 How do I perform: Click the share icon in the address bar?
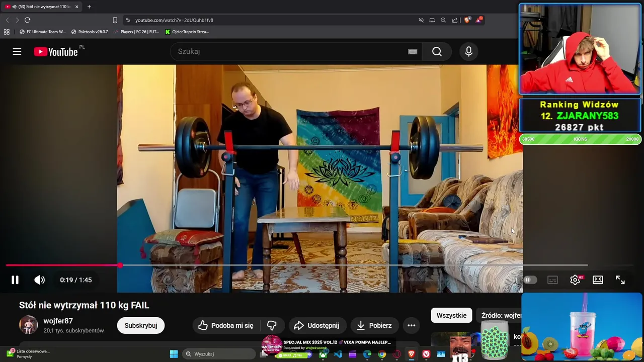tap(455, 20)
